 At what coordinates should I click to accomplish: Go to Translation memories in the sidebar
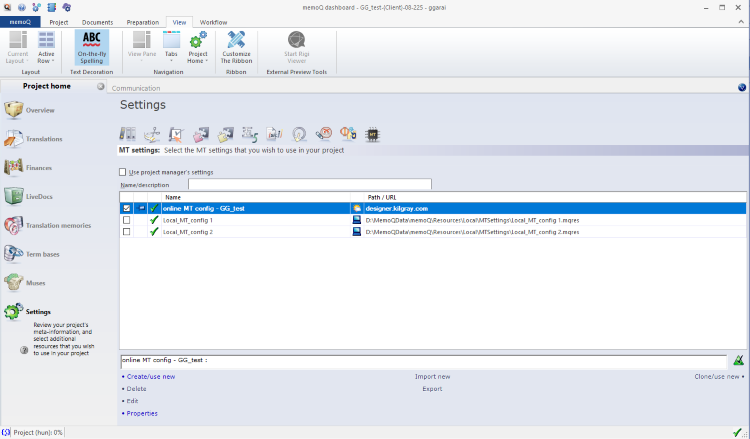(x=56, y=226)
